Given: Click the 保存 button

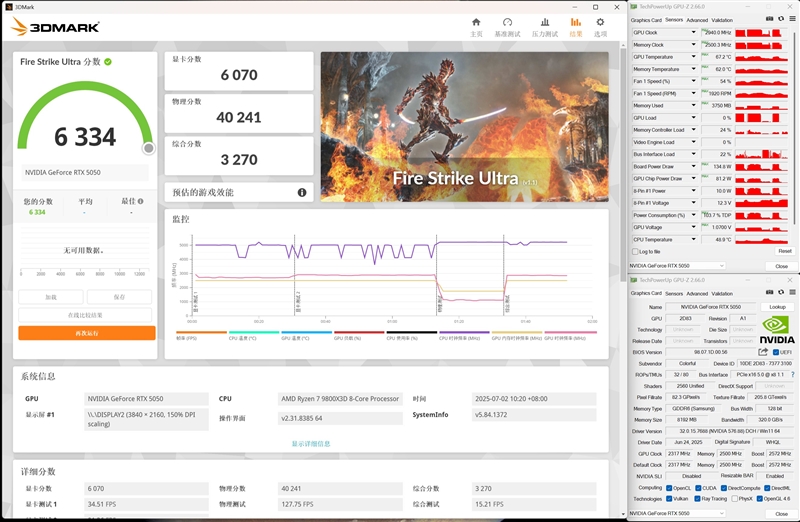Looking at the screenshot, I should click(x=119, y=297).
